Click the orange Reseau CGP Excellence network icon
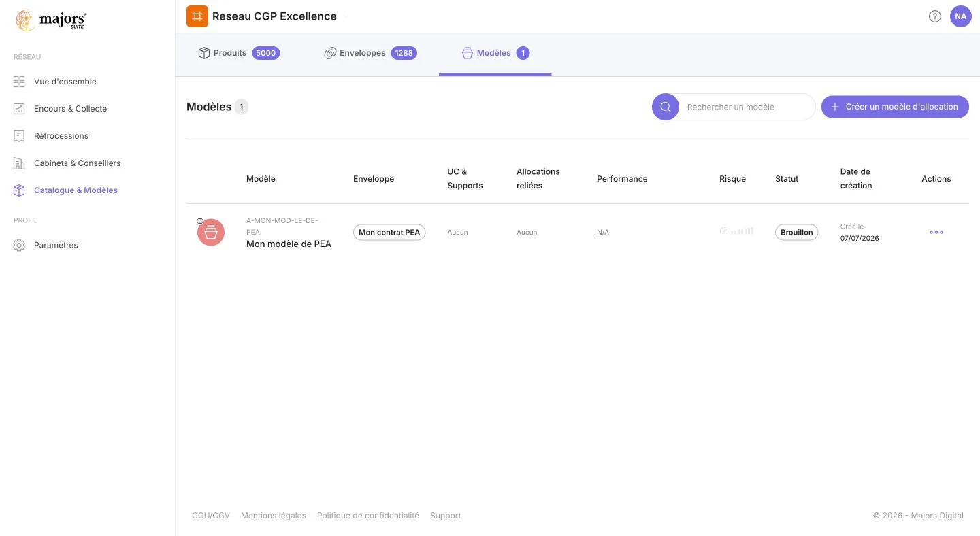Screen dimensions: 980x536 (197, 16)
